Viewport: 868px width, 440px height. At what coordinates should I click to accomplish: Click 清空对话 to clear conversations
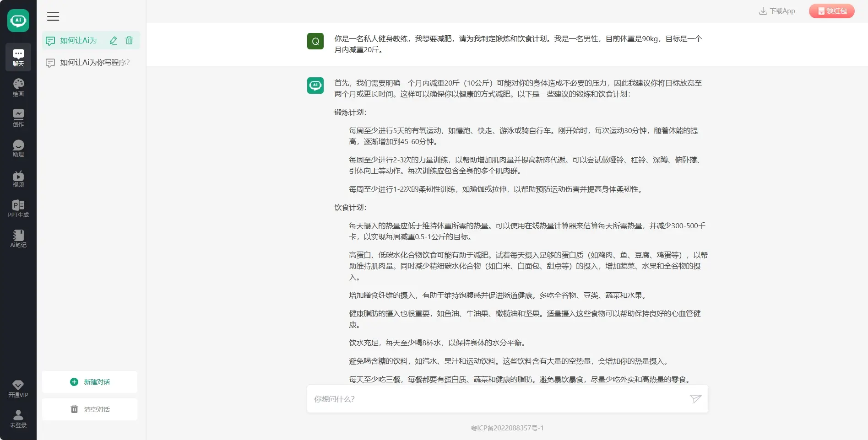click(90, 409)
